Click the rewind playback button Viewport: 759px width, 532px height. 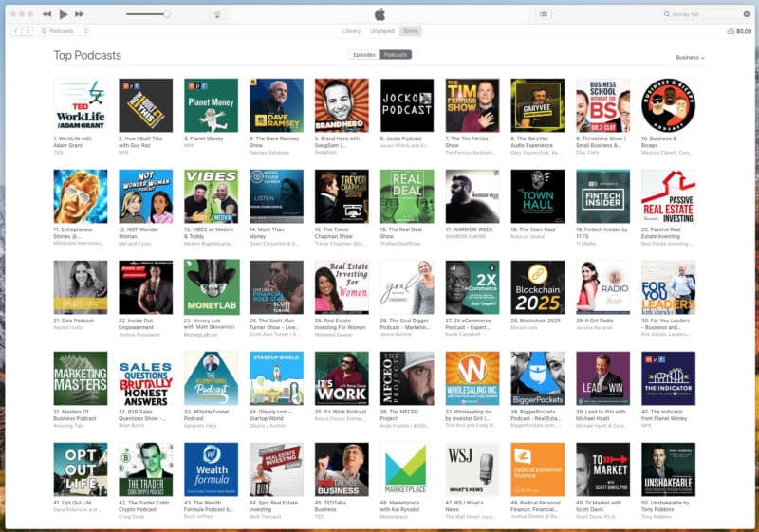[x=46, y=14]
